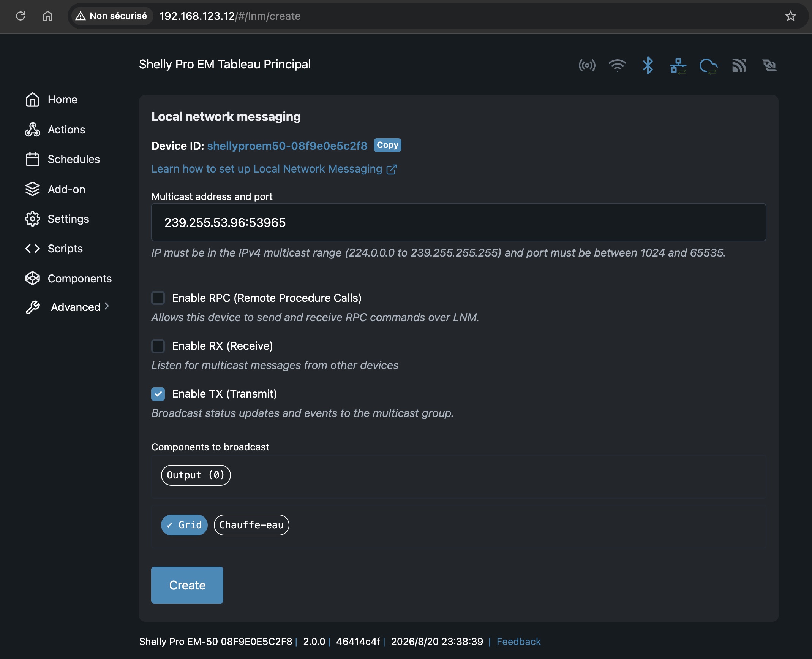The width and height of the screenshot is (812, 659).
Task: Click the footer text Shelly Pro EM-50 08F9E0E5C2F8
Action: 216,642
